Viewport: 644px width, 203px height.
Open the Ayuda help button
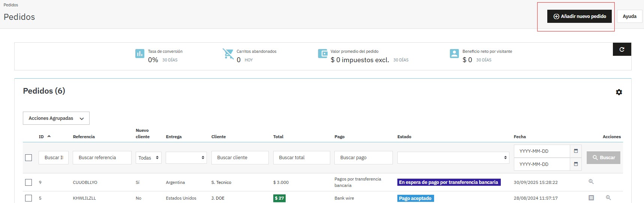pos(629,16)
